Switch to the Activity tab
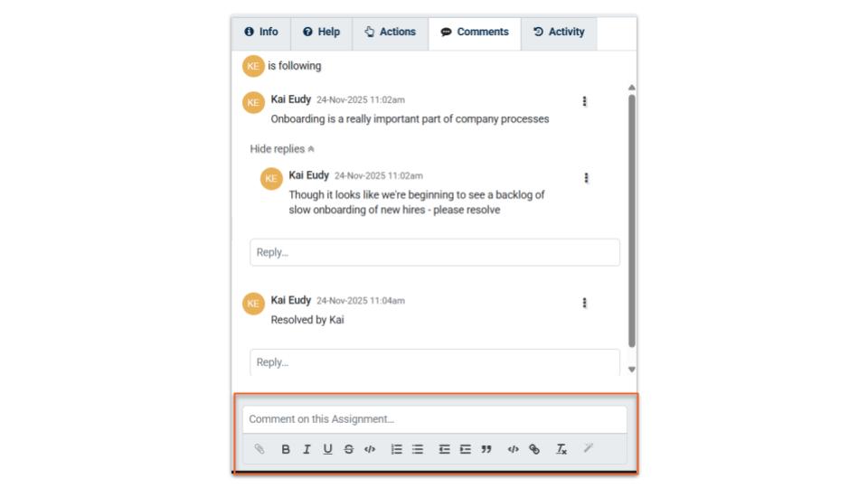 pos(559,33)
